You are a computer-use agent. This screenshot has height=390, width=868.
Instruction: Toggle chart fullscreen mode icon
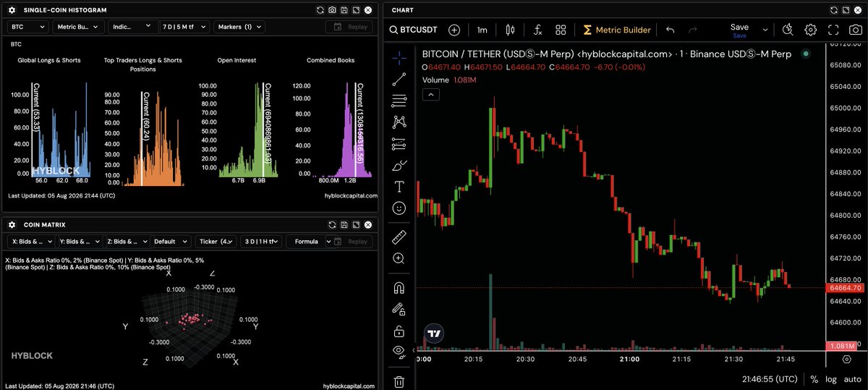(833, 30)
